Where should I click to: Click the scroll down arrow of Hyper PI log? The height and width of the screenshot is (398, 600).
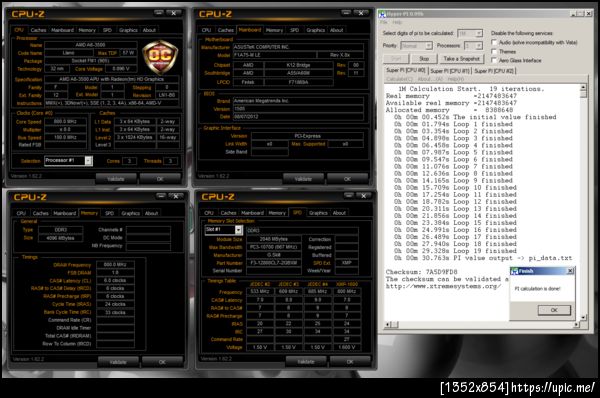[x=583, y=317]
